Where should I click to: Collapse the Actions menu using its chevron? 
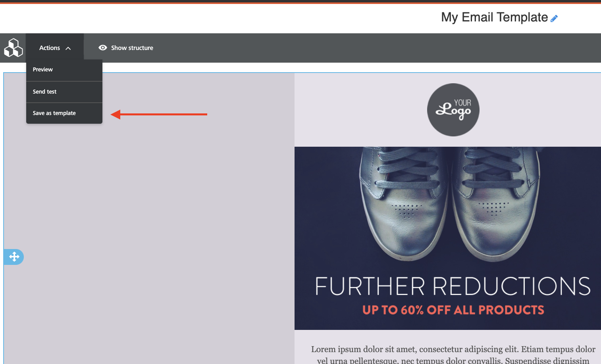[68, 48]
